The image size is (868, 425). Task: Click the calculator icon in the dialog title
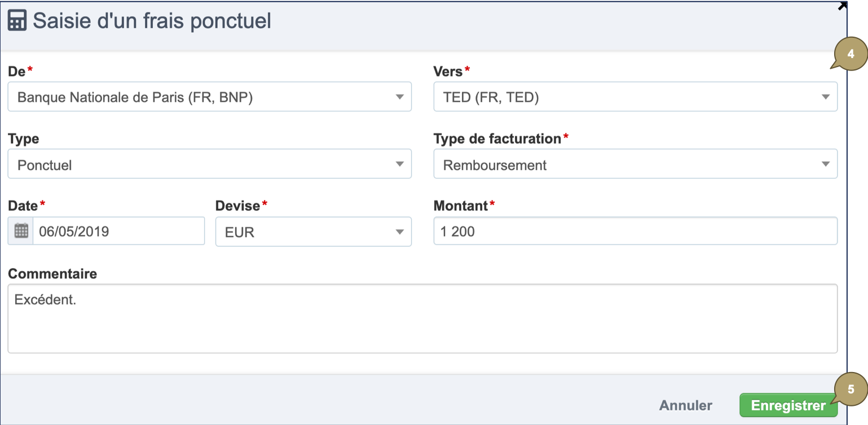[x=17, y=21]
